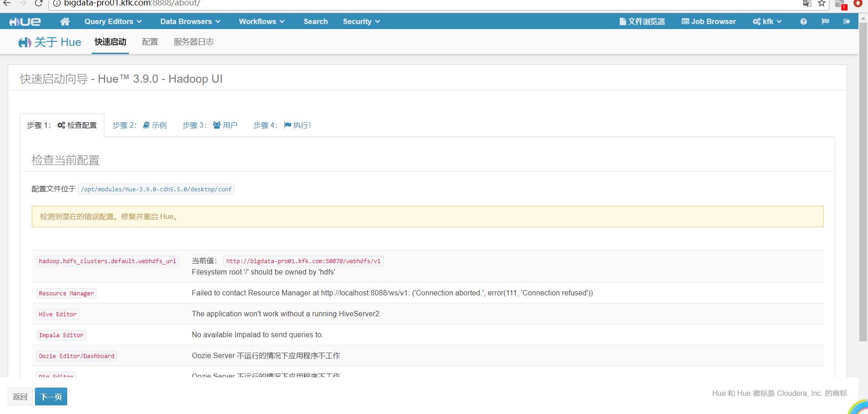Open the Hue logo home link

25,21
